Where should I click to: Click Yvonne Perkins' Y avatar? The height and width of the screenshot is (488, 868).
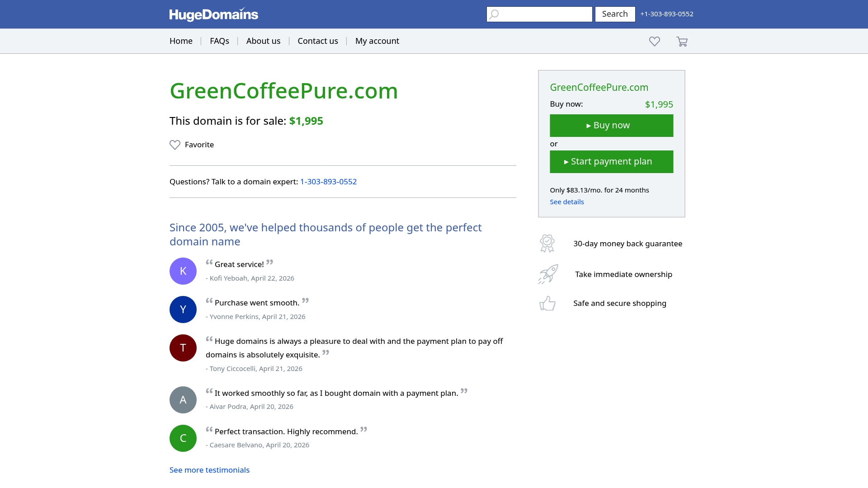click(183, 310)
